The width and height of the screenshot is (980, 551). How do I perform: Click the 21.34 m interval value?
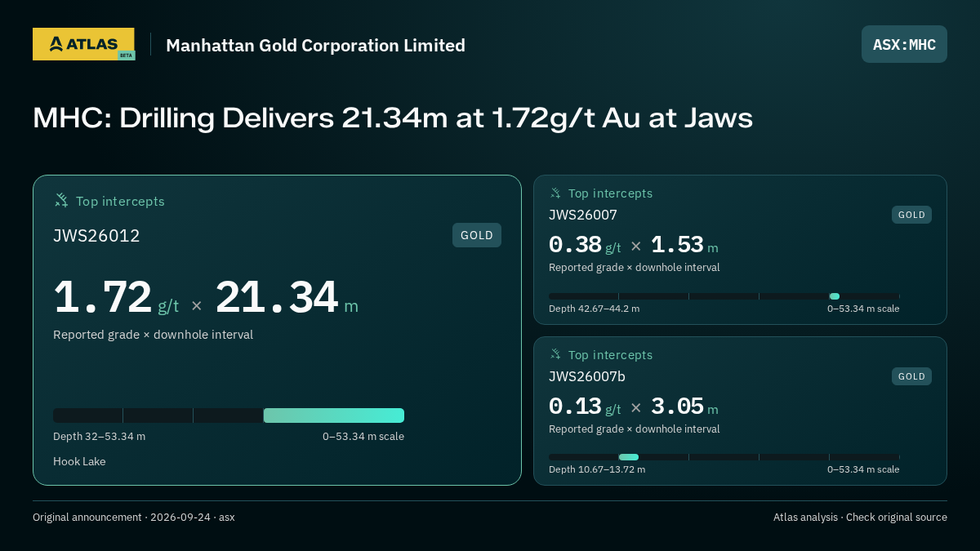pos(287,297)
